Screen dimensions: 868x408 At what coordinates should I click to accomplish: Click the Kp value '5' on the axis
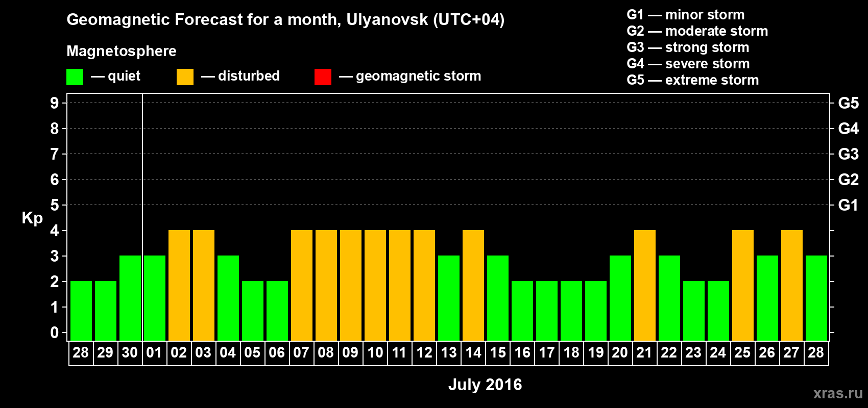point(55,205)
